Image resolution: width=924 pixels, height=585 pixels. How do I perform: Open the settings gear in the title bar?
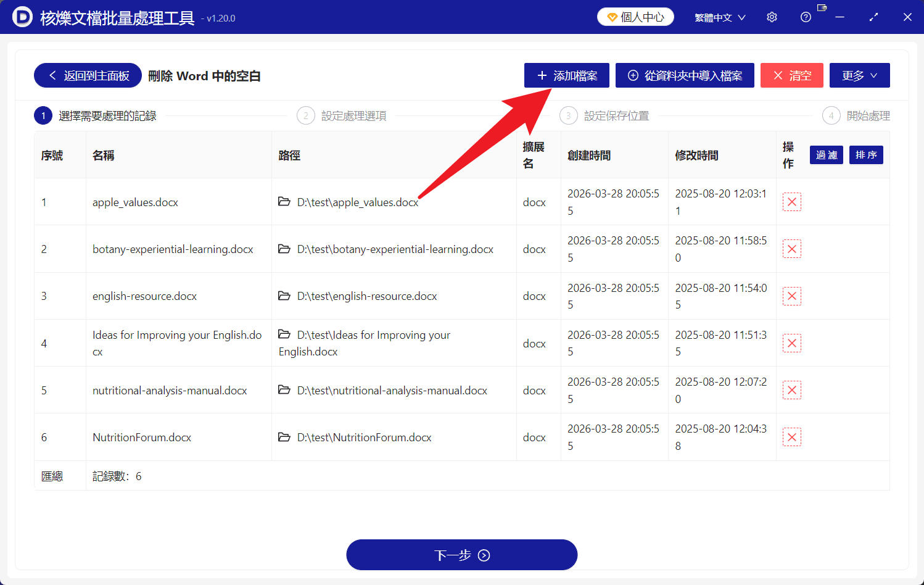click(772, 17)
